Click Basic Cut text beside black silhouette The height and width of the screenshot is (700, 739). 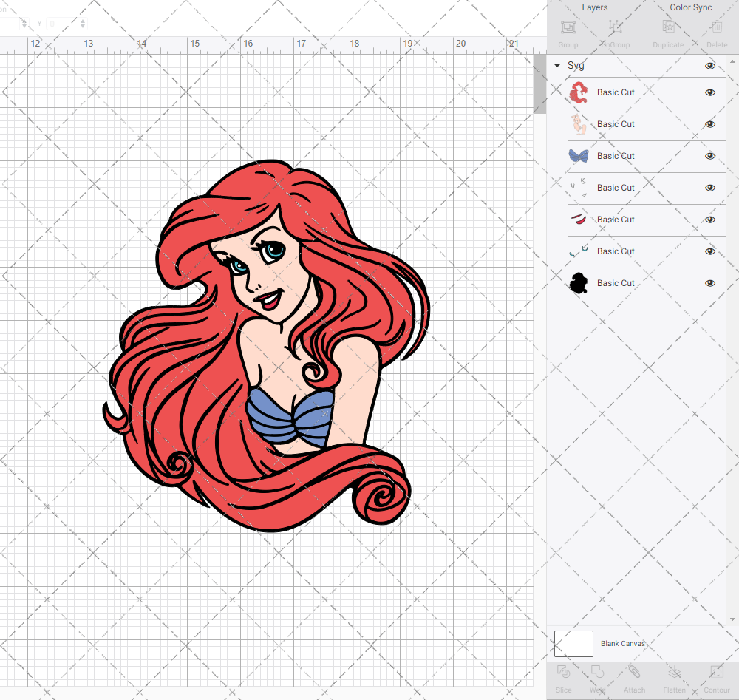(x=616, y=283)
